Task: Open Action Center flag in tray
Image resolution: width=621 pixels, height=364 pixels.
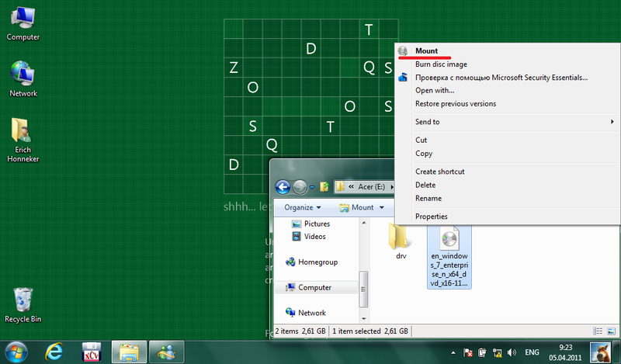Action: (x=468, y=352)
